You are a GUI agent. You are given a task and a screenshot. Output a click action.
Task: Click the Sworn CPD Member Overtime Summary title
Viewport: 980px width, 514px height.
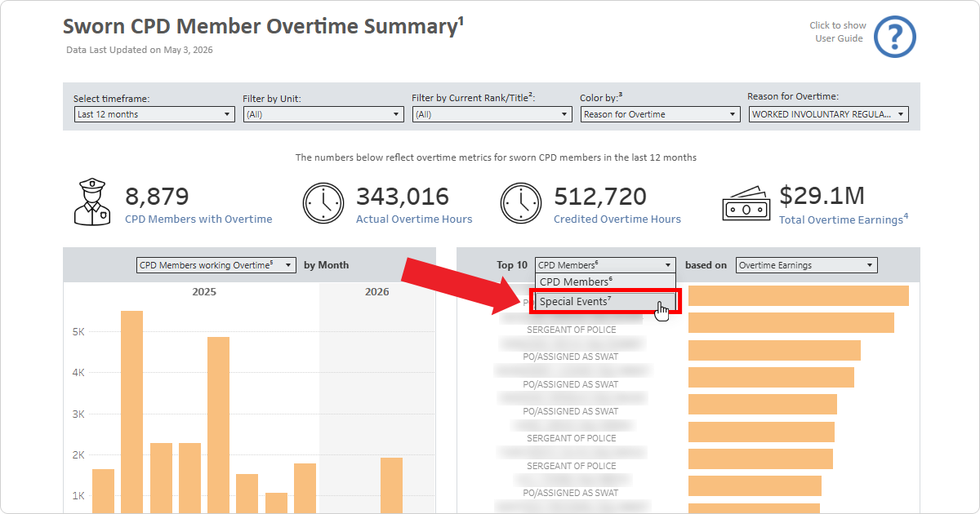[x=263, y=26]
